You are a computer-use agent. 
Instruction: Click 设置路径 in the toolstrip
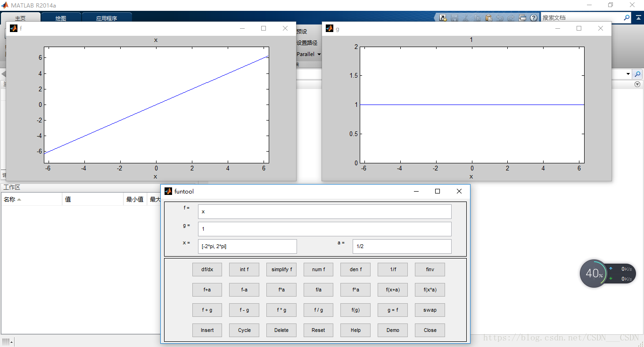point(307,43)
